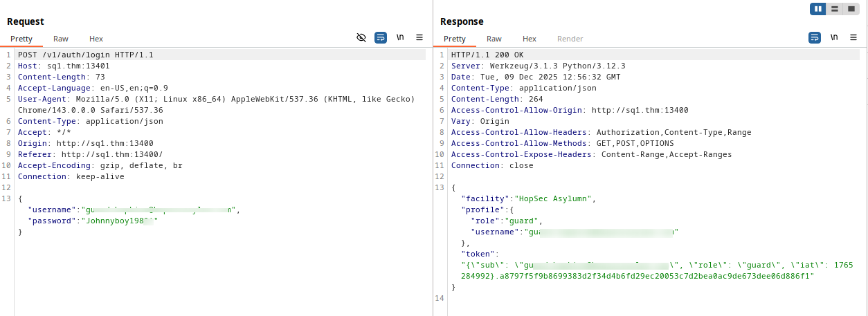Switch to the tabbed layout icon
This screenshot has height=316, width=868.
851,9
